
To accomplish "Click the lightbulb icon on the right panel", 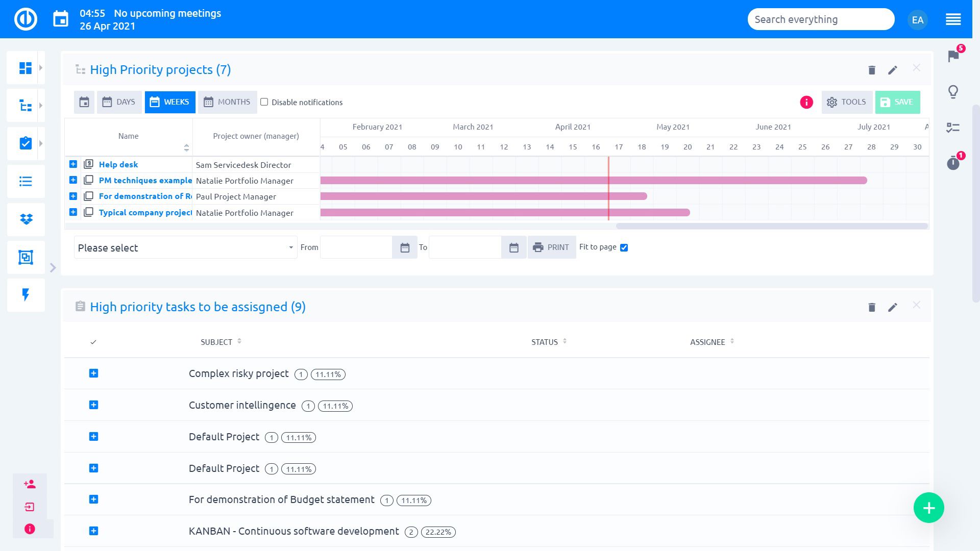I will (x=953, y=92).
